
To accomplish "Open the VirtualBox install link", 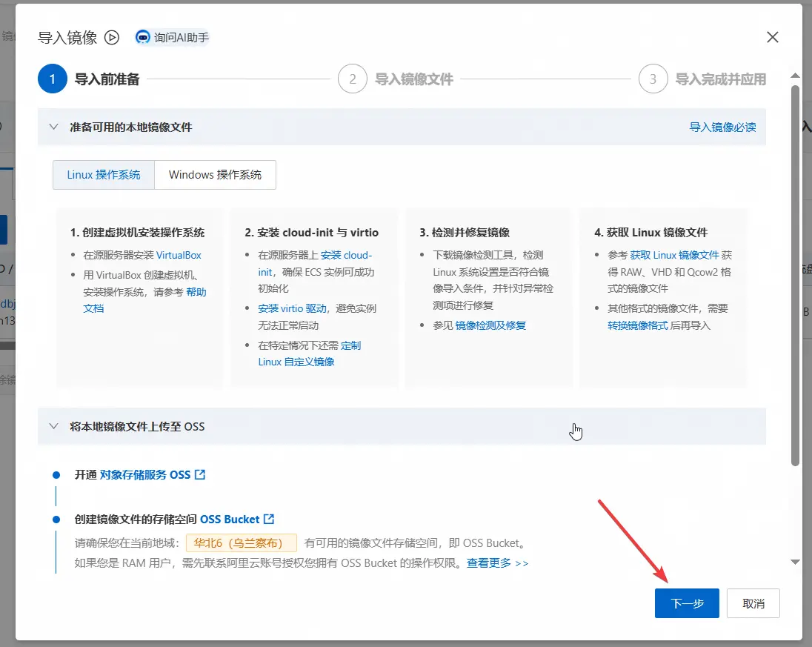I will pyautogui.click(x=179, y=255).
